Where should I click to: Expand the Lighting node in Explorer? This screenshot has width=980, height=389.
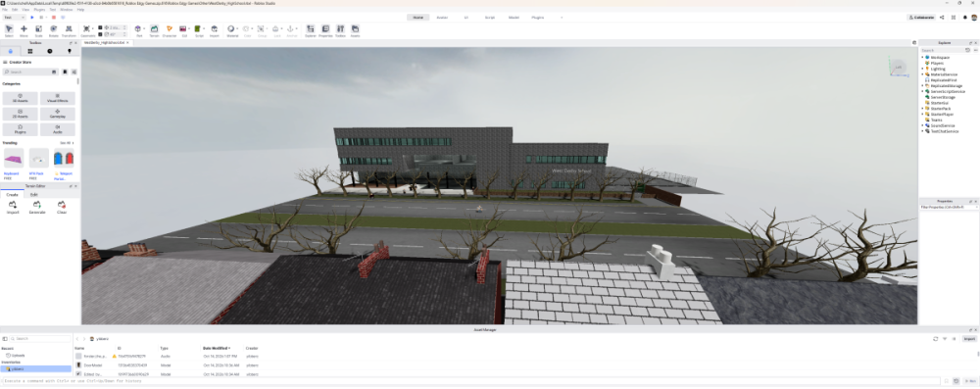922,69
